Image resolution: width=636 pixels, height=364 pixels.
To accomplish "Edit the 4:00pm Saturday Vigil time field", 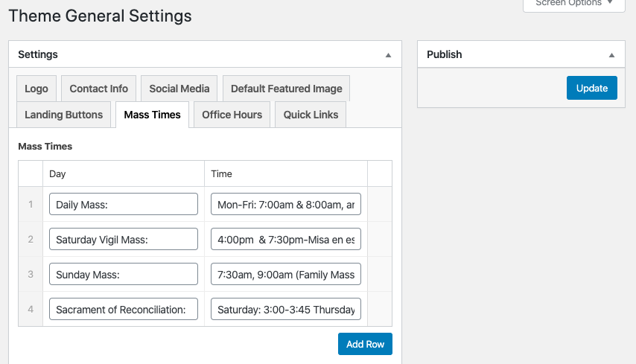I will [x=286, y=240].
